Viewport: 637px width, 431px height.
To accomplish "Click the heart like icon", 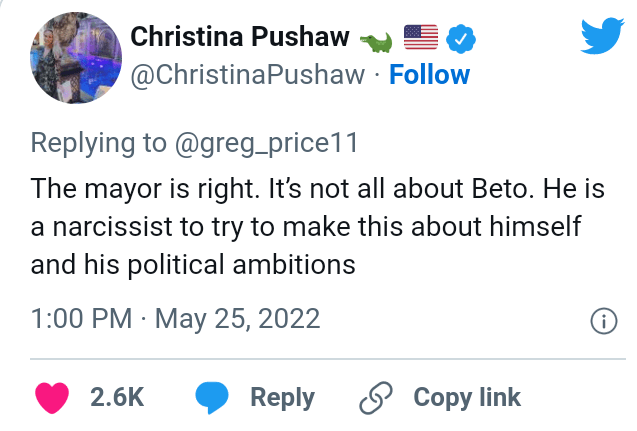I will coord(52,397).
